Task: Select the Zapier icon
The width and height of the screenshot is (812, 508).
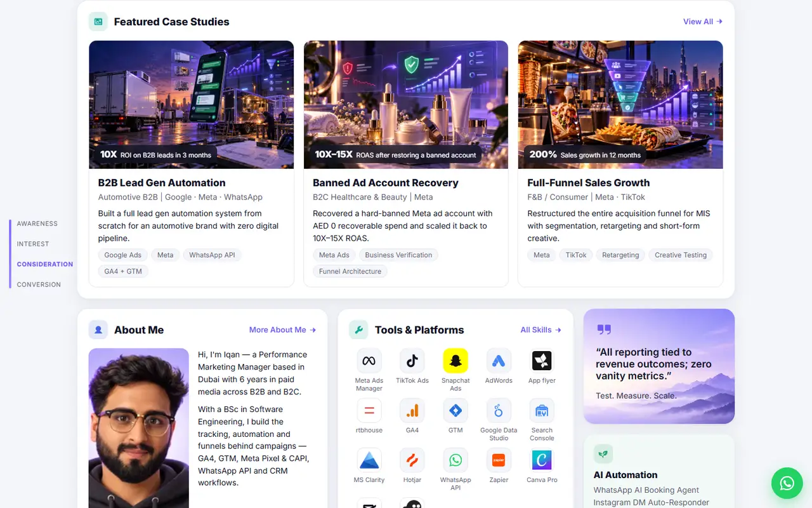Action: click(499, 460)
